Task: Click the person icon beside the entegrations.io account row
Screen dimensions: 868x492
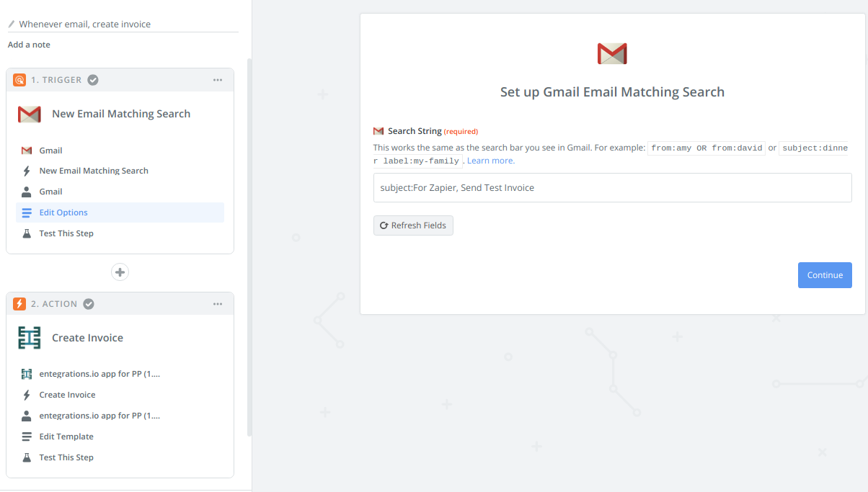Action: pyautogui.click(x=27, y=416)
